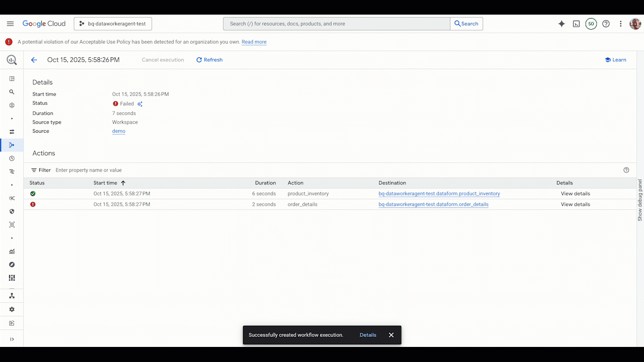Click the Action column header
This screenshot has width=644, height=362.
(295, 183)
